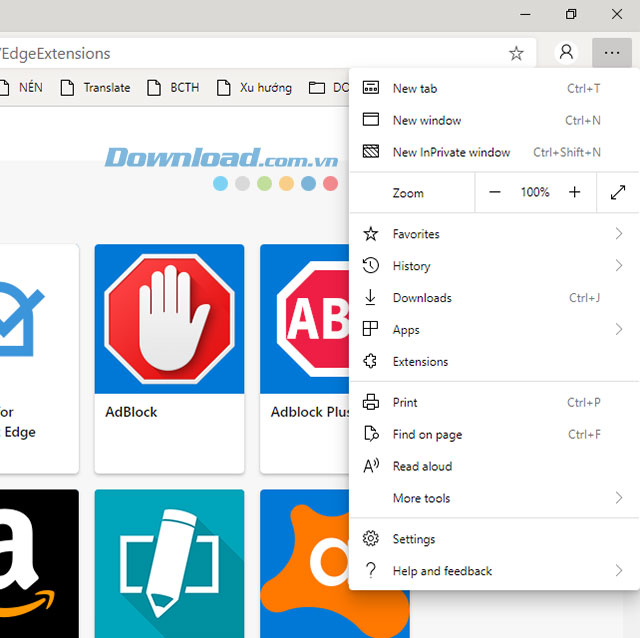This screenshot has height=638, width=640.
Task: Open the AdBlock extension card
Action: pos(169,359)
